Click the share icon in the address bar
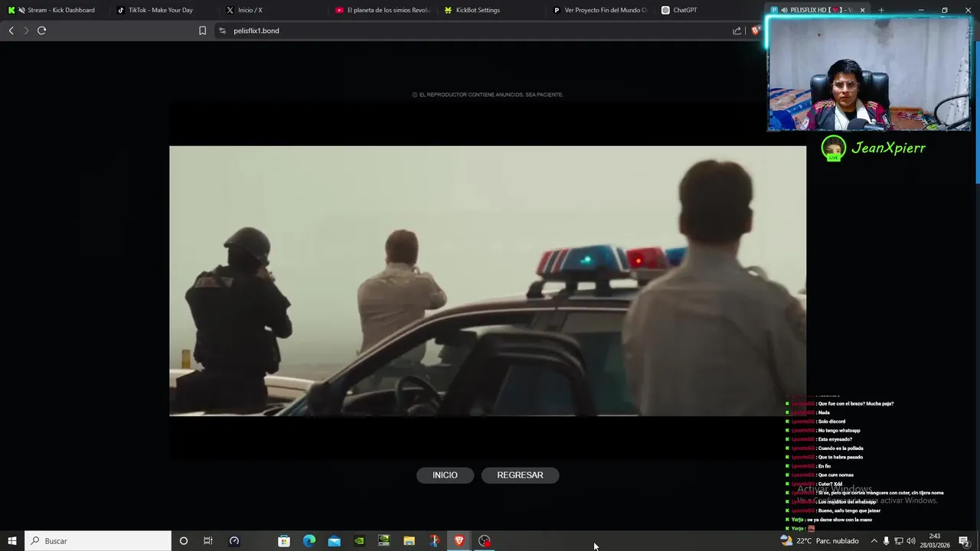This screenshot has height=551, width=980. [737, 31]
